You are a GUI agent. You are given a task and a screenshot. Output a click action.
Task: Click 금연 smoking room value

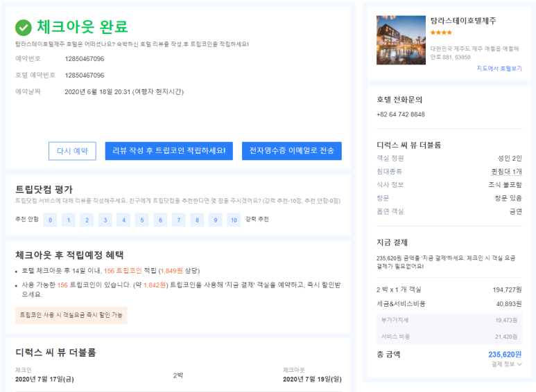pyautogui.click(x=515, y=212)
